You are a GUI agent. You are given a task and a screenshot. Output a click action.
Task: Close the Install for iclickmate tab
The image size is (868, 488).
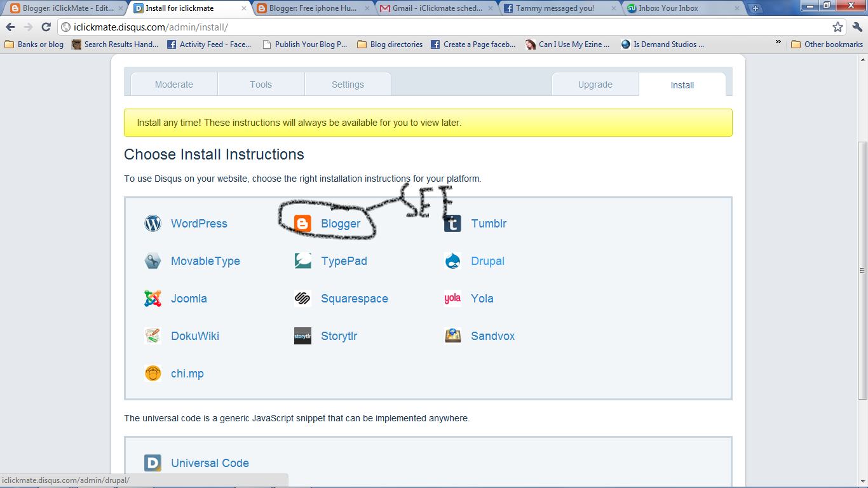tap(243, 8)
